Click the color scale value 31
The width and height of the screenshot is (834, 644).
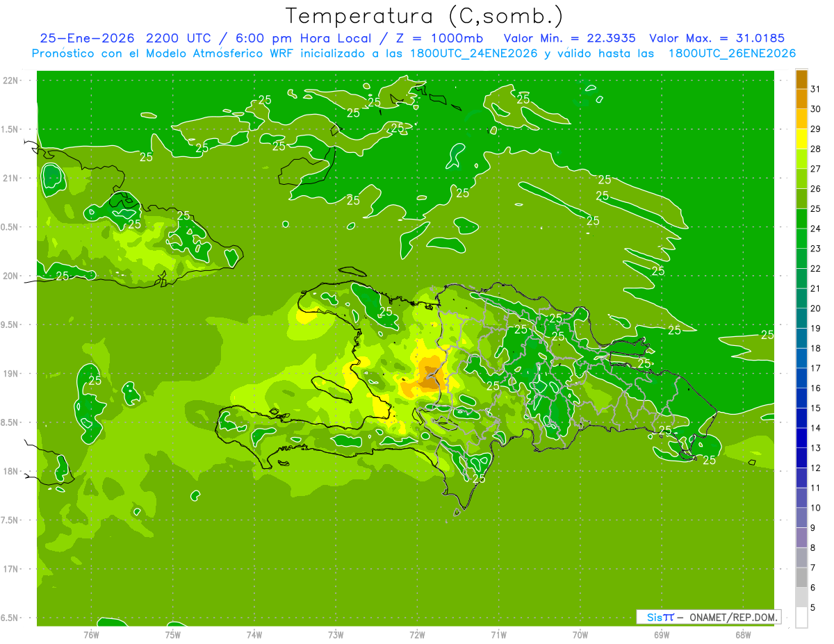coord(816,88)
